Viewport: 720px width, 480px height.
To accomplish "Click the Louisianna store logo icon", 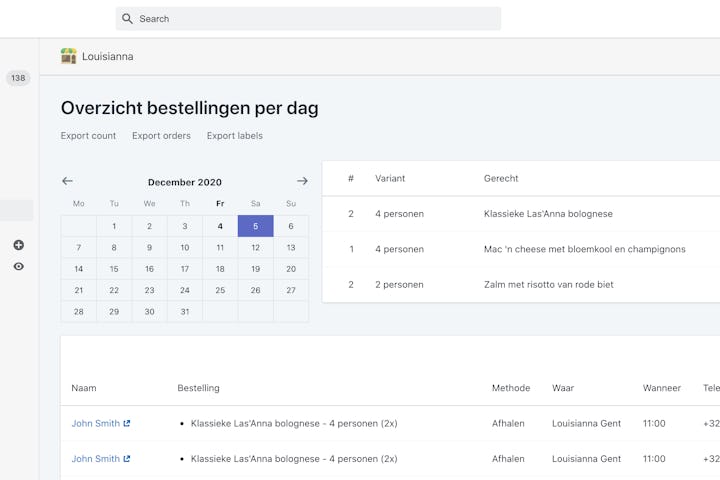I will (x=68, y=56).
